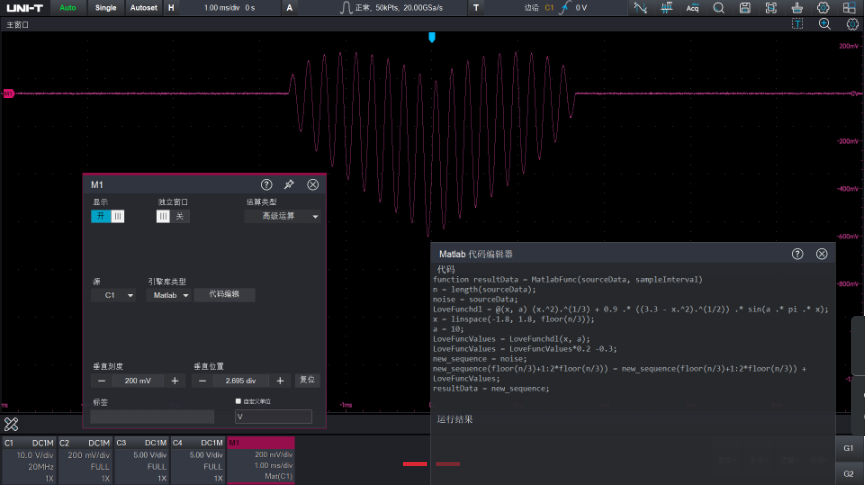Click the code edit button

tap(224, 295)
